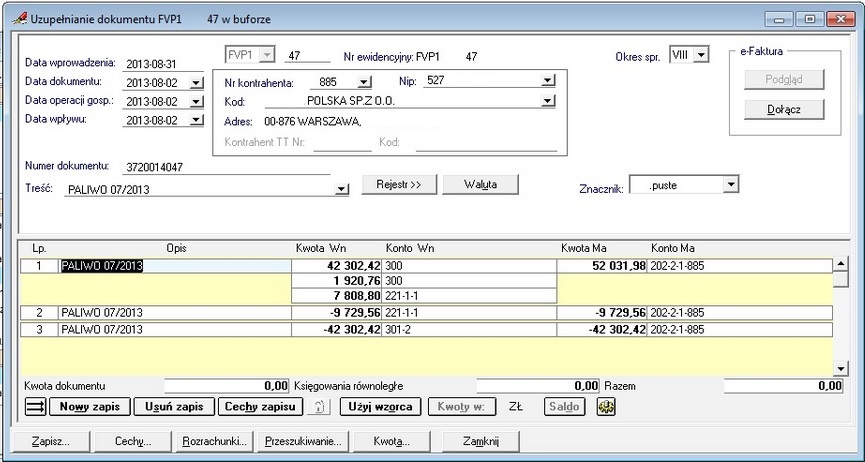The width and height of the screenshot is (865, 462).
Task: Click the padlock icon next to Cechy zapisu
Action: tap(319, 407)
